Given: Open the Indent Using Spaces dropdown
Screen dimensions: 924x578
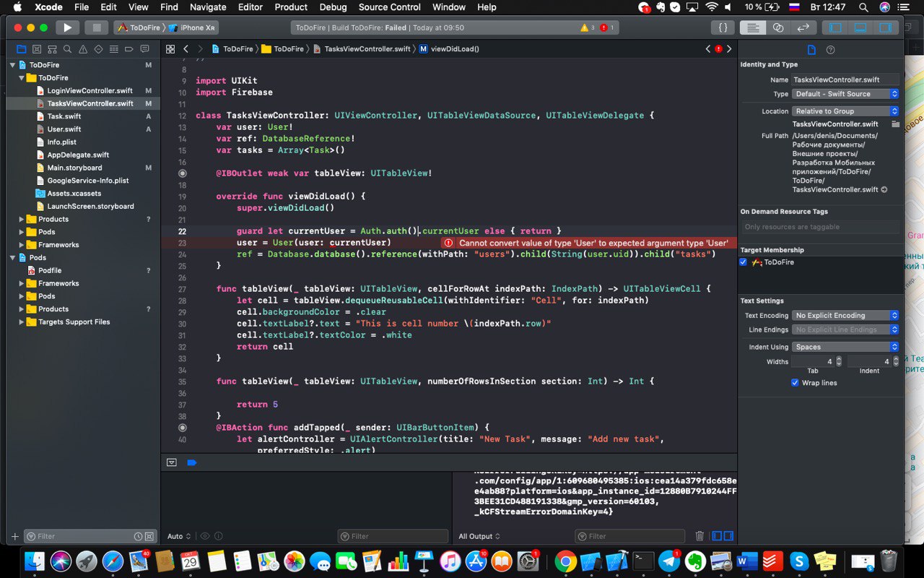Looking at the screenshot, I should (845, 347).
